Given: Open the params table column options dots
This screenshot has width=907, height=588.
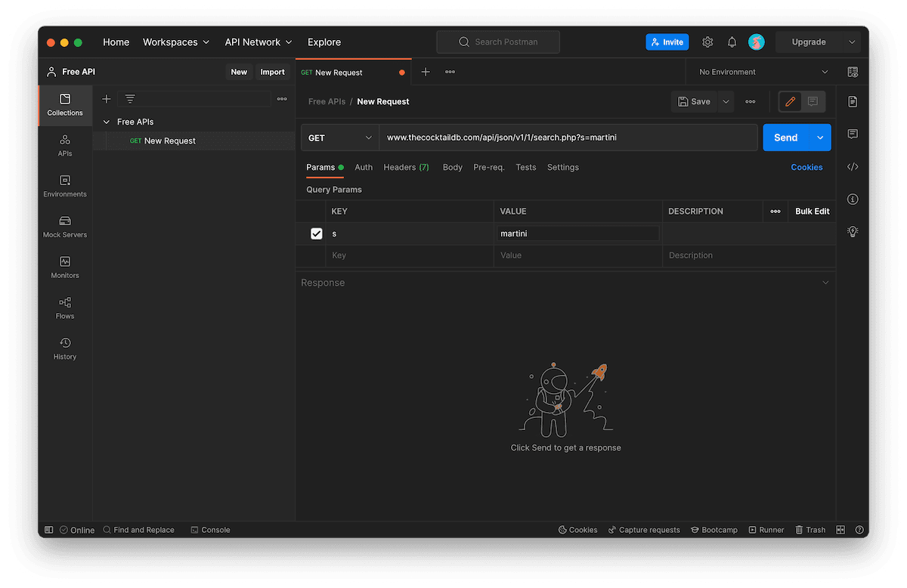Looking at the screenshot, I should point(775,212).
